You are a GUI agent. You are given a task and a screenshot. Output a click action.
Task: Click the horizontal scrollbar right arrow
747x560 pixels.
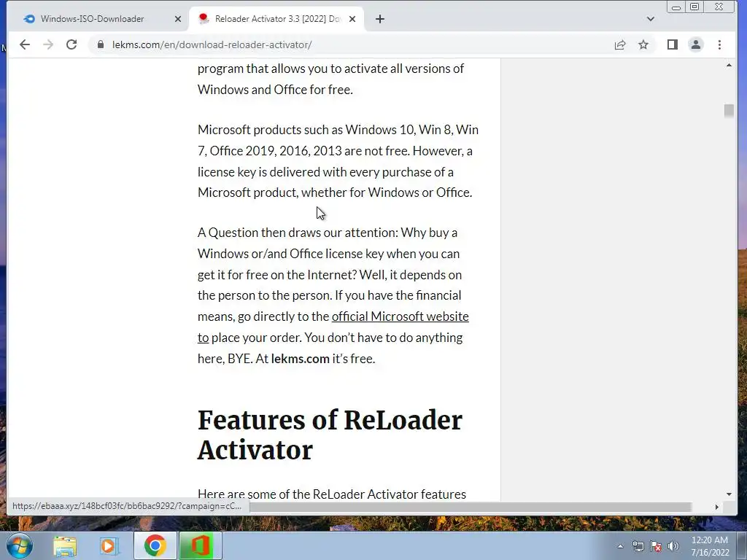pos(716,507)
